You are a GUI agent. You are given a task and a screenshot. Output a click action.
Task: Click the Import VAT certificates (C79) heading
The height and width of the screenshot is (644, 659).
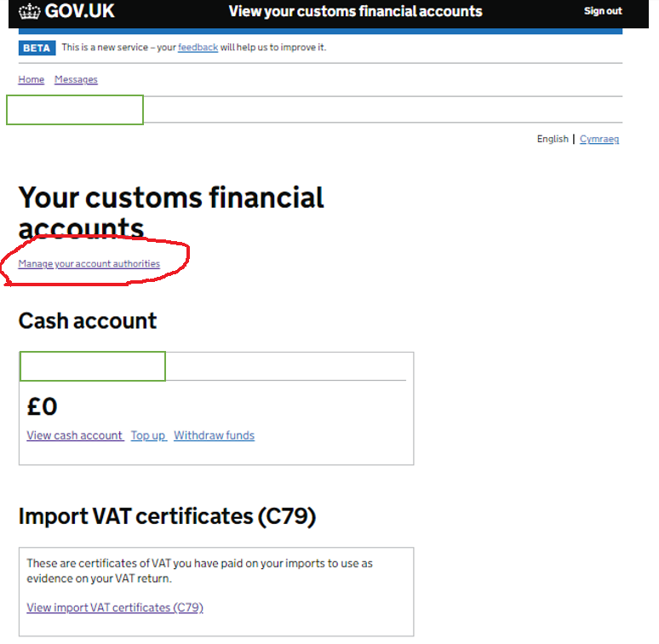click(x=167, y=516)
